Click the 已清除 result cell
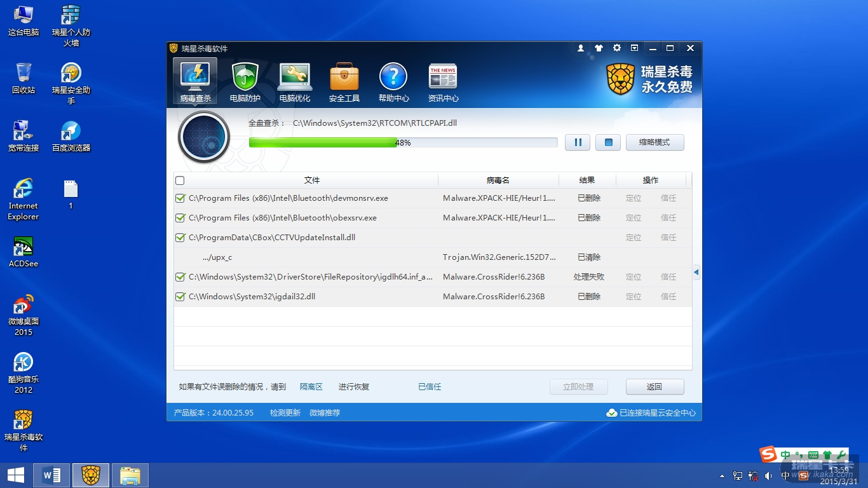Screen dimensions: 868x488 pos(589,257)
